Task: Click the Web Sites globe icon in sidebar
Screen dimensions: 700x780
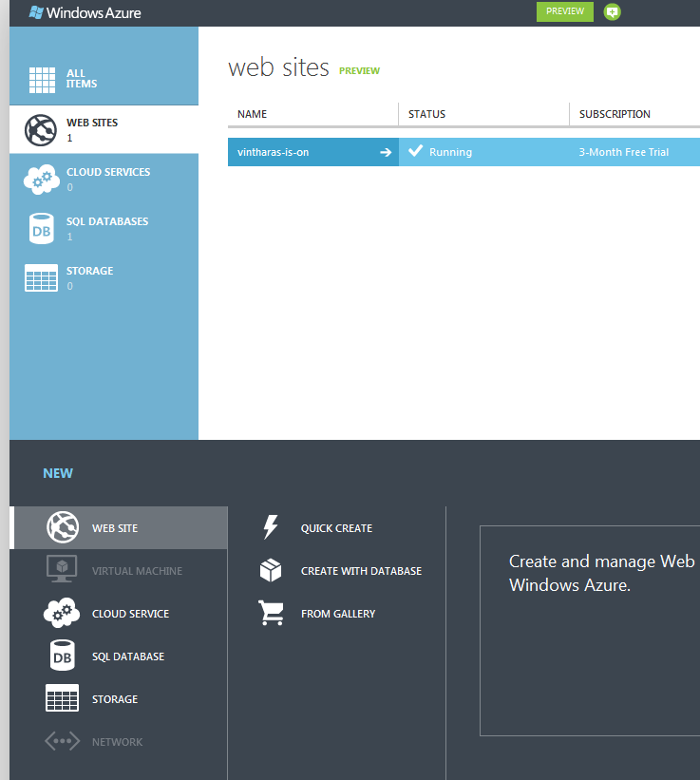Action: click(41, 130)
